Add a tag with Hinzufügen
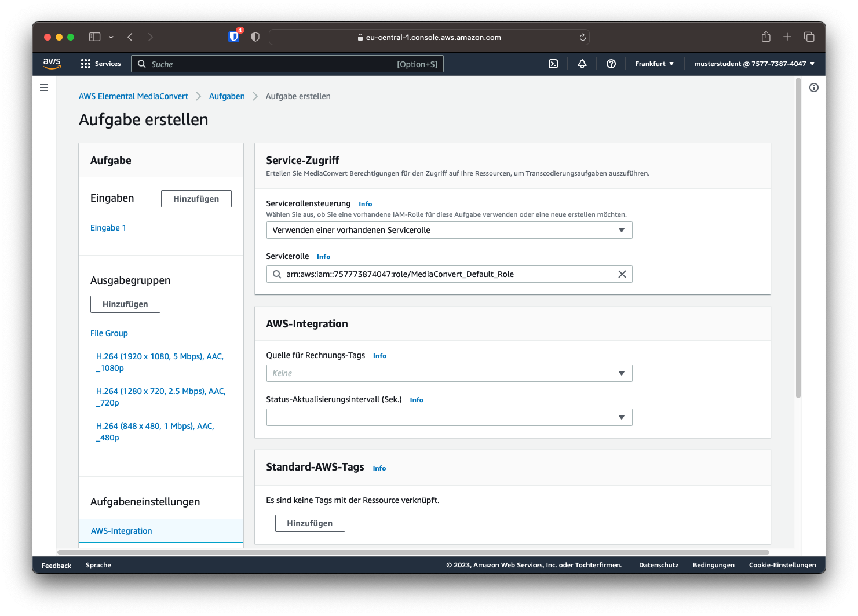This screenshot has height=616, width=858. point(310,523)
